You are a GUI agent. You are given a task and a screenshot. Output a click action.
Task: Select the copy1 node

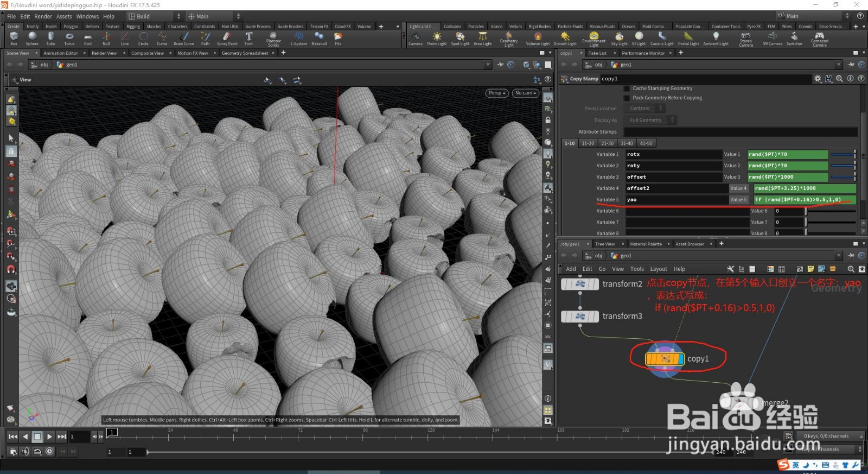click(665, 359)
